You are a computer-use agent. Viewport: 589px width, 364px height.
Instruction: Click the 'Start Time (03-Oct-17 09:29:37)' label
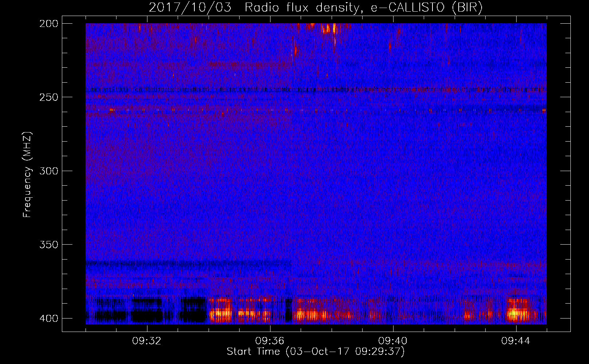[x=316, y=352]
